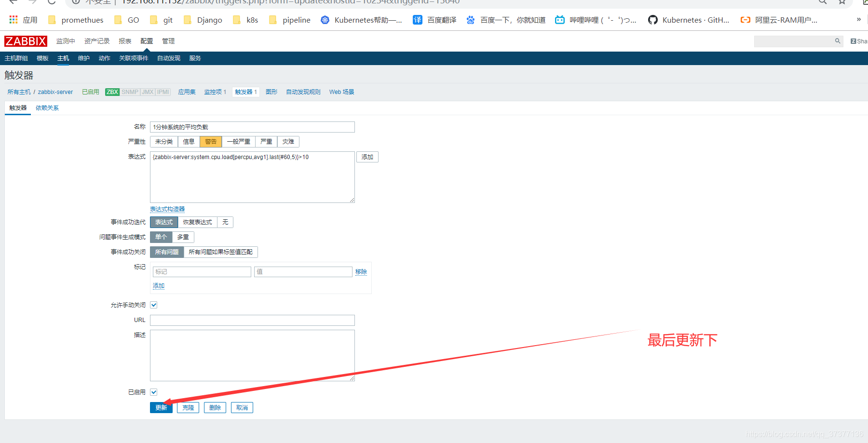Open the Kubernetes GitHub bookmark
Image resolution: width=868 pixels, height=443 pixels.
[x=689, y=20]
